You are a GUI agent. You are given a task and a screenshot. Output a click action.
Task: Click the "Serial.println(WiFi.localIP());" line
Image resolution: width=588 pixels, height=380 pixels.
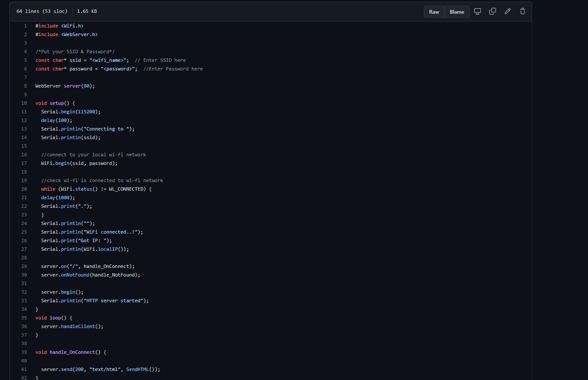click(x=85, y=249)
